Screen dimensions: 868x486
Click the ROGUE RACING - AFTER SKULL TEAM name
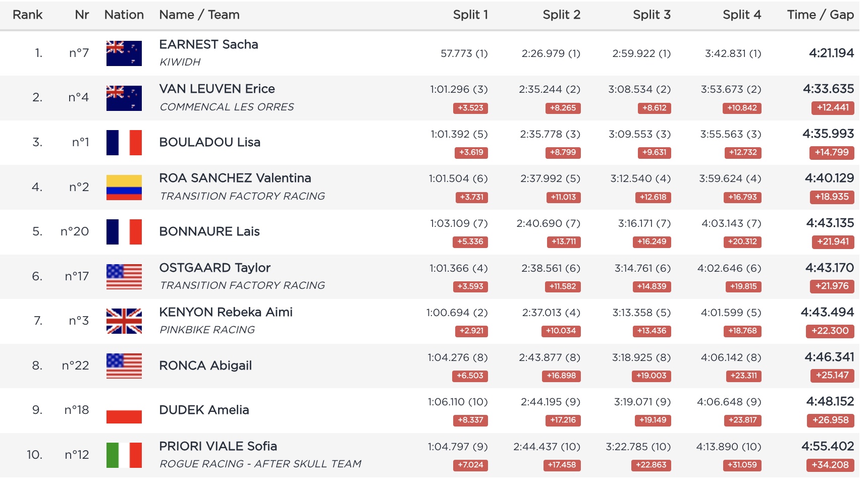click(x=260, y=464)
